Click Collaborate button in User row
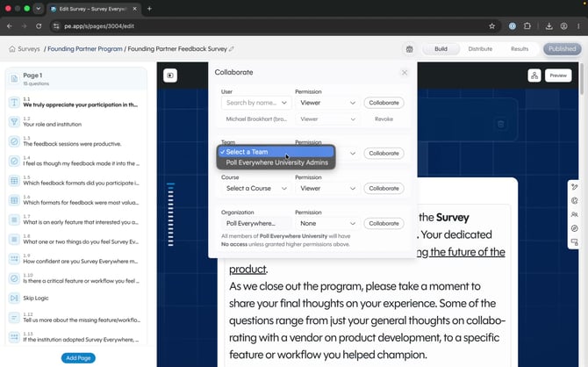Screen dimensions: 588x367 pos(384,103)
